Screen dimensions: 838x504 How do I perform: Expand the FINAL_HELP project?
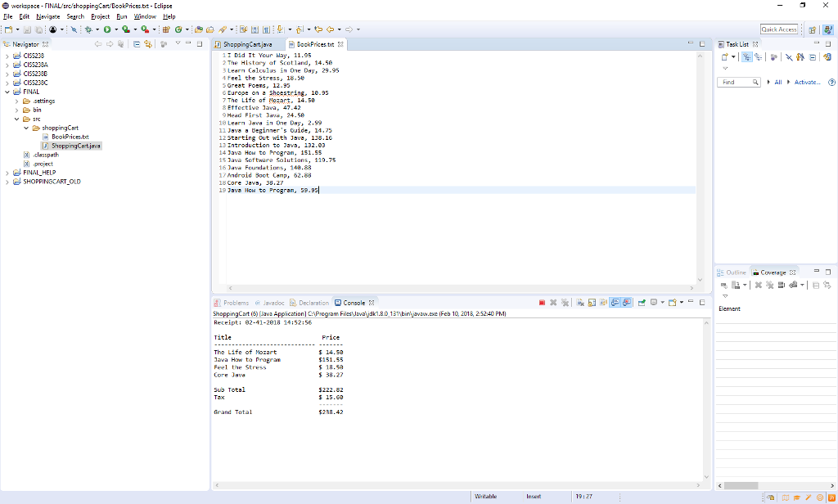point(7,172)
